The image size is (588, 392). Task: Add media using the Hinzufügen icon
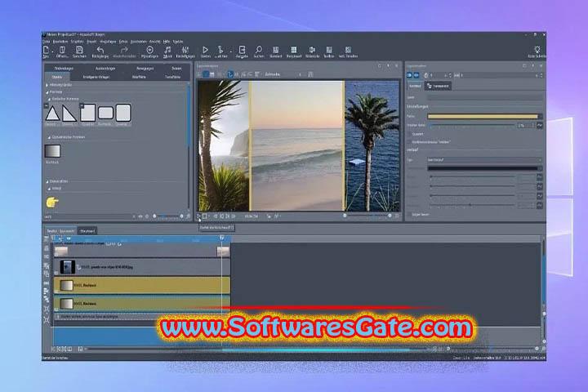point(149,51)
